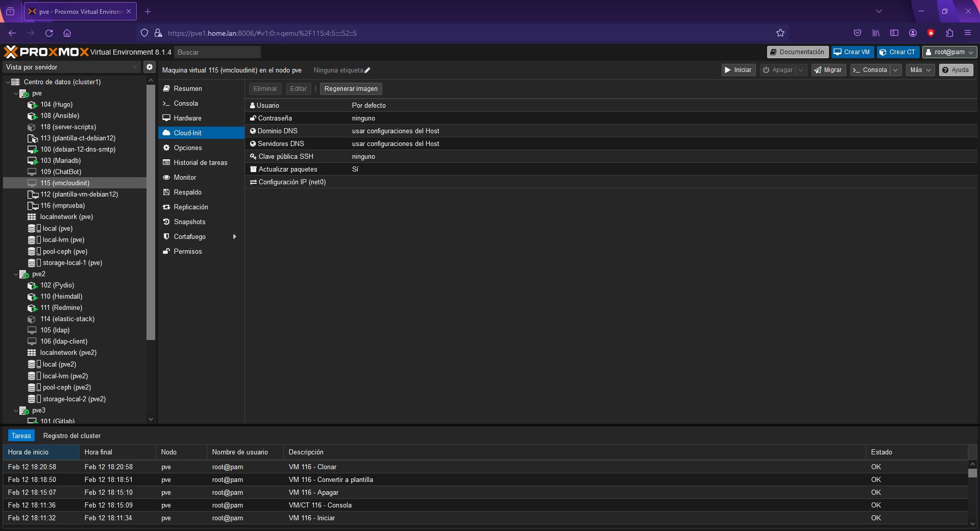Open the Snapshots section

pyautogui.click(x=201, y=222)
